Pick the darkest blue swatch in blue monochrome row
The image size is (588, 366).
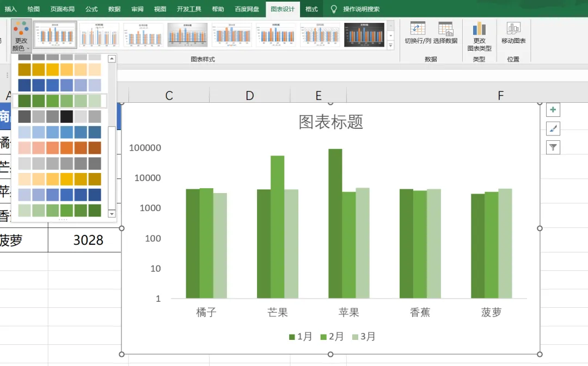coord(24,85)
